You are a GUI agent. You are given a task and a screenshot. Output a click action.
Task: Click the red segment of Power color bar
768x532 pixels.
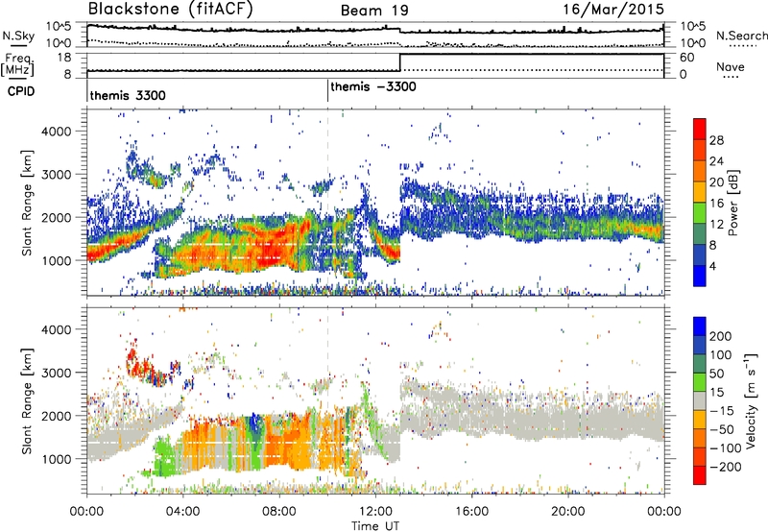[700, 130]
